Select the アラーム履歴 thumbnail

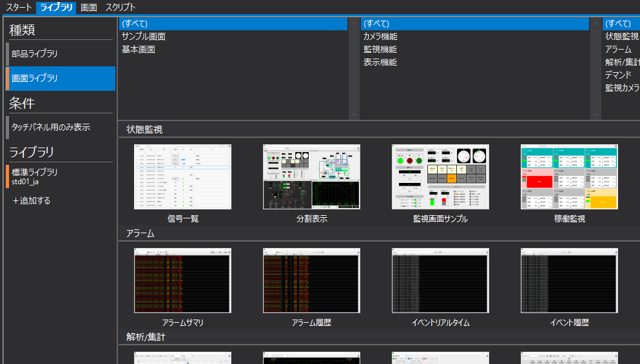311,281
